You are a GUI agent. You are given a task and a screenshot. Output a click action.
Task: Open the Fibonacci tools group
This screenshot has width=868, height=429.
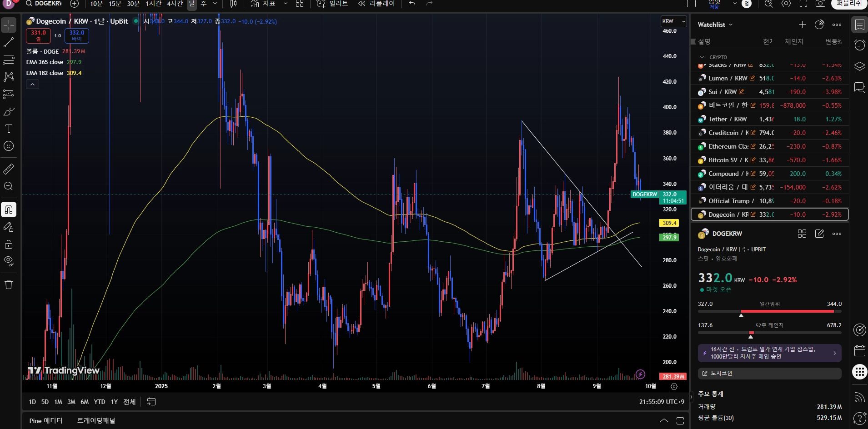(x=9, y=60)
